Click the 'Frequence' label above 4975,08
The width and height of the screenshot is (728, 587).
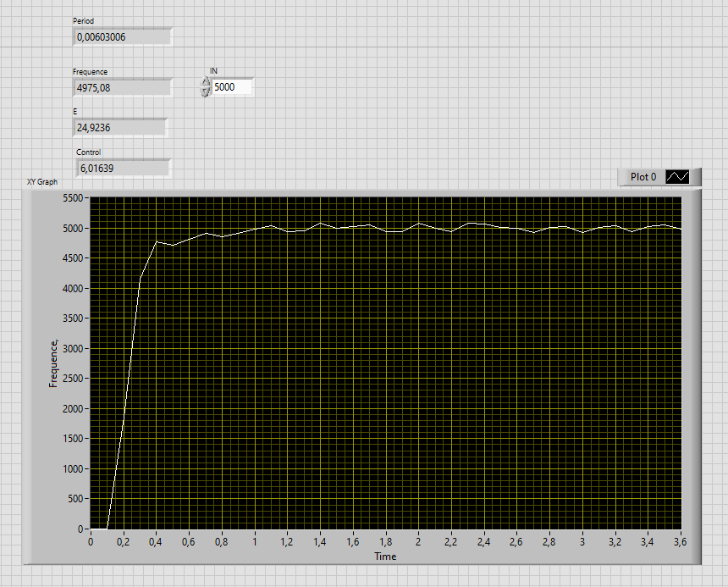click(90, 71)
